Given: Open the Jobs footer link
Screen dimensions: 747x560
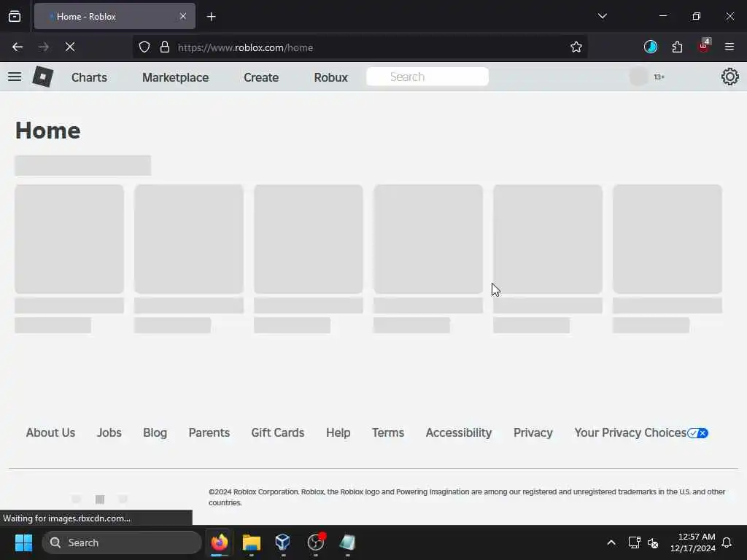Looking at the screenshot, I should point(109,432).
